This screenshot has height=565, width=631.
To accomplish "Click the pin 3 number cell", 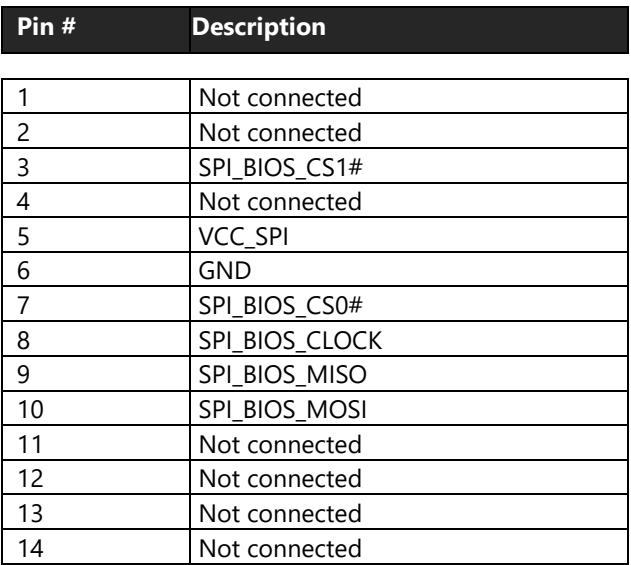I will pos(96,166).
